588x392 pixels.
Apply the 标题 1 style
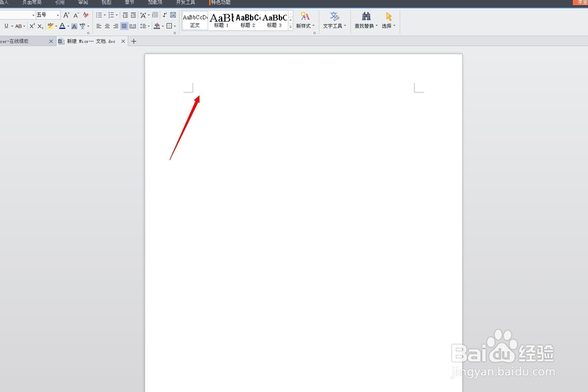tap(221, 21)
